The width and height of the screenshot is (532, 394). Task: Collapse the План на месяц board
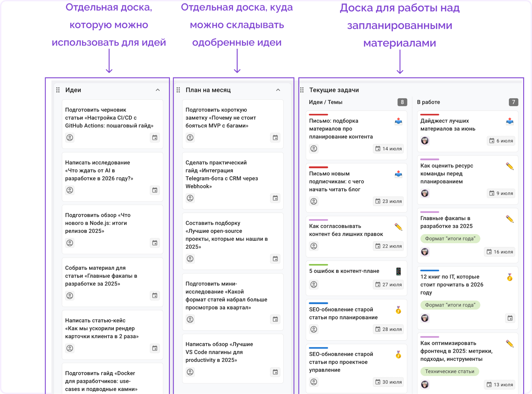pos(278,90)
